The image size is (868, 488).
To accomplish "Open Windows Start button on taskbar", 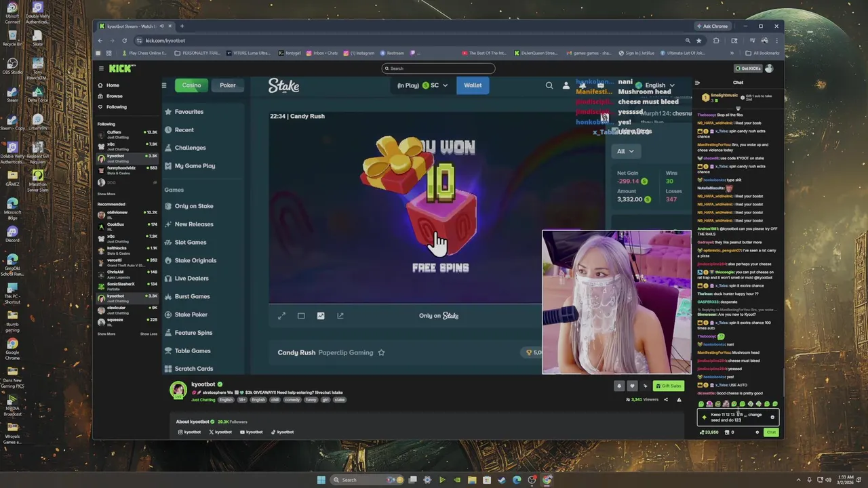I will pyautogui.click(x=321, y=480).
